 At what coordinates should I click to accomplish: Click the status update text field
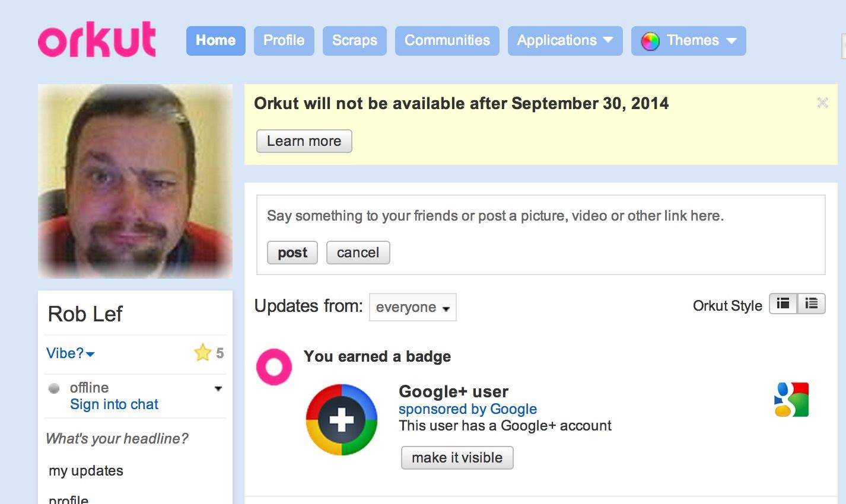click(495, 216)
